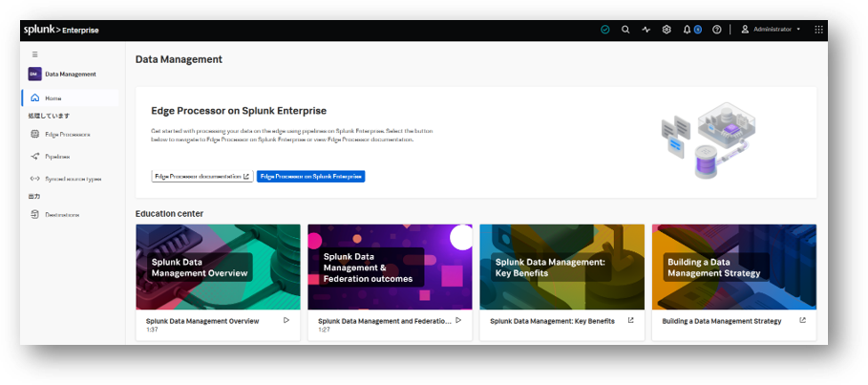Click the Edge Processor illustration graphic
Image resolution: width=868 pixels, height=385 pixels.
709,140
